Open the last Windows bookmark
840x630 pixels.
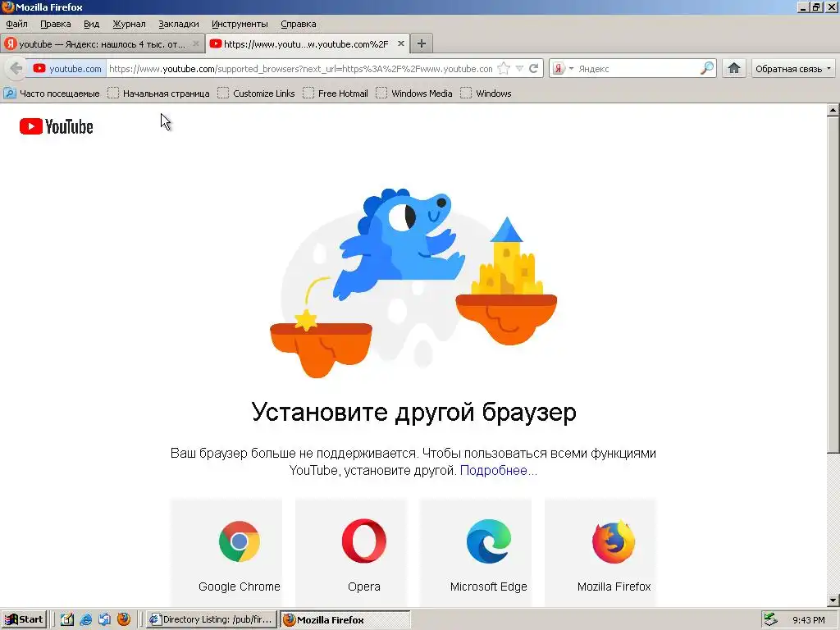[x=486, y=94]
